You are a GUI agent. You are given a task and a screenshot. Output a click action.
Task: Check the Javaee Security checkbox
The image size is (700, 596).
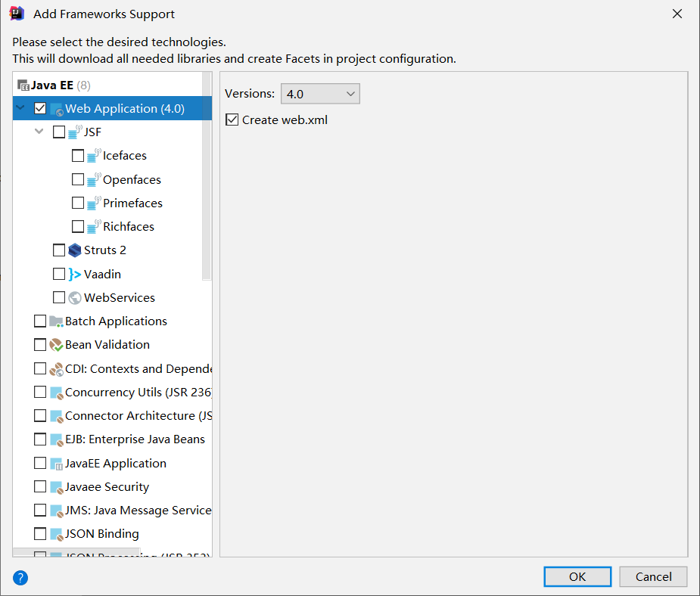(40, 486)
